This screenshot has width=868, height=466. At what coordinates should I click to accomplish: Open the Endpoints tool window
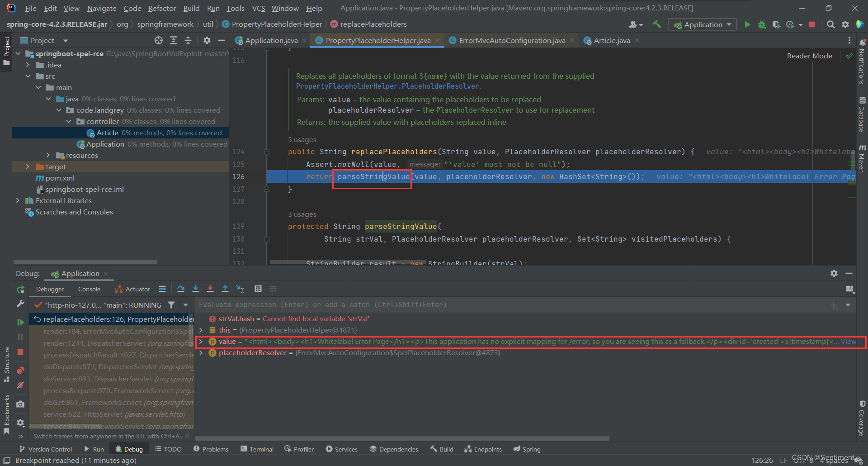click(483, 449)
